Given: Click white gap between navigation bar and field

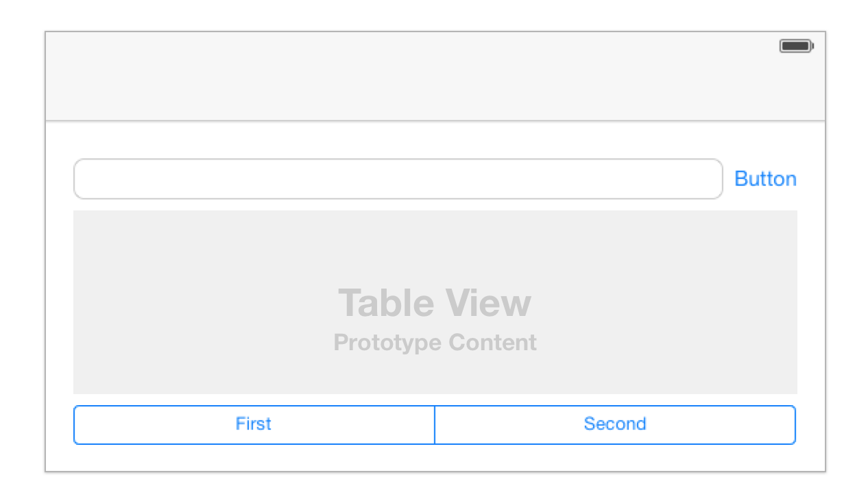Looking at the screenshot, I should click(435, 140).
